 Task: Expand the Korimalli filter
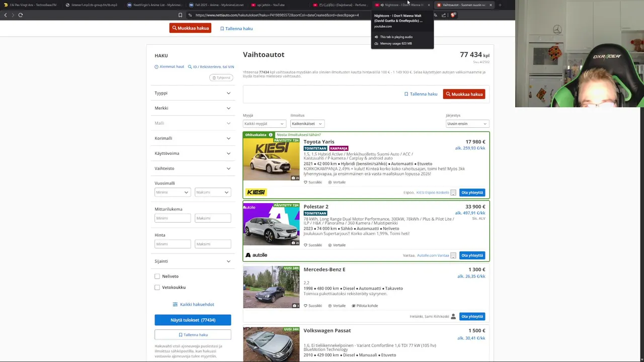tap(193, 138)
